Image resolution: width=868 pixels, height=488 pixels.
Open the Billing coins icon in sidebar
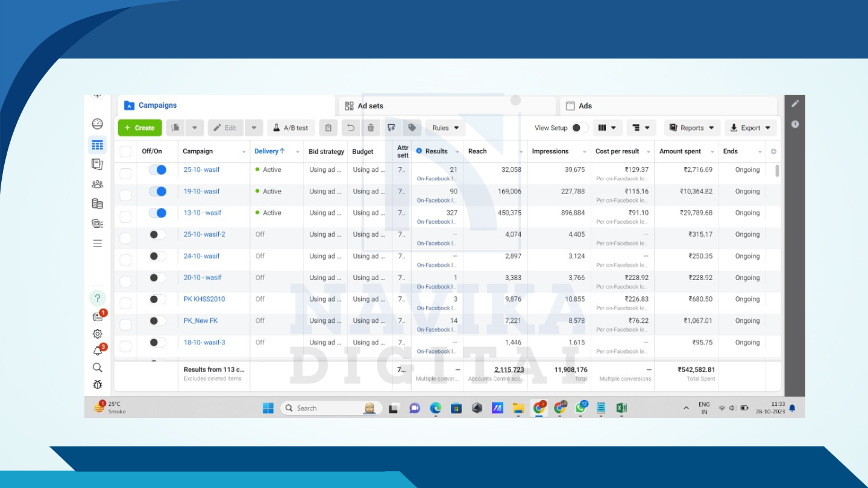97,204
